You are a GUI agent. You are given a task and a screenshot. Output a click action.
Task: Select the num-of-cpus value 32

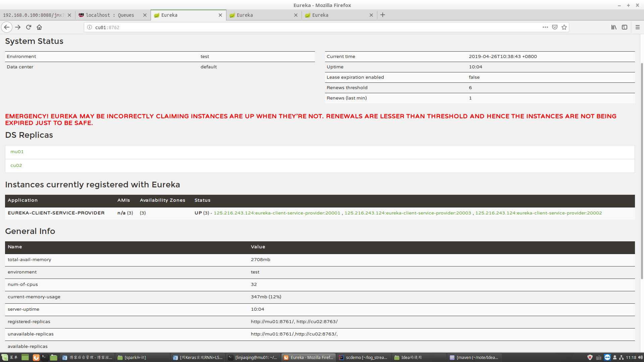254,285
